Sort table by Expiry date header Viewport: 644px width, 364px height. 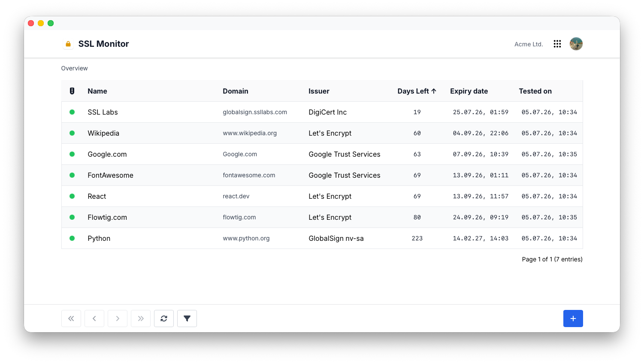(469, 91)
